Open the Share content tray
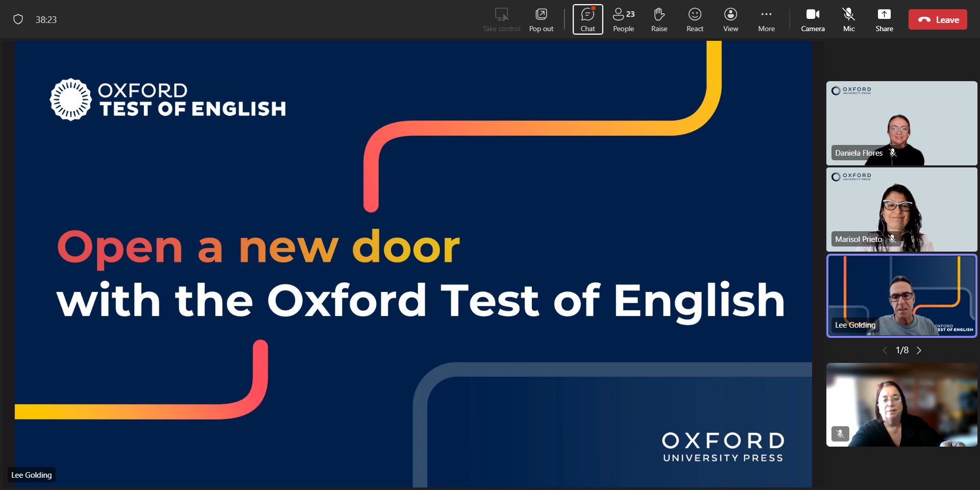Viewport: 980px width, 490px height. click(x=884, y=19)
